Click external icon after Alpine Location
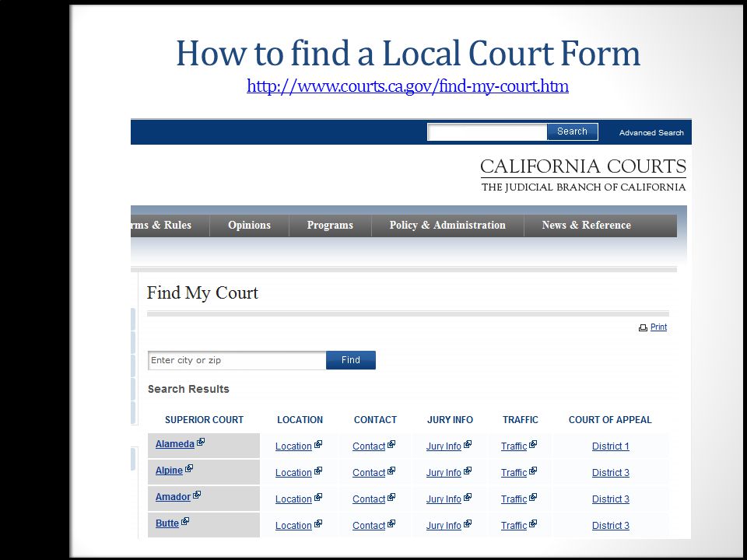 point(318,471)
